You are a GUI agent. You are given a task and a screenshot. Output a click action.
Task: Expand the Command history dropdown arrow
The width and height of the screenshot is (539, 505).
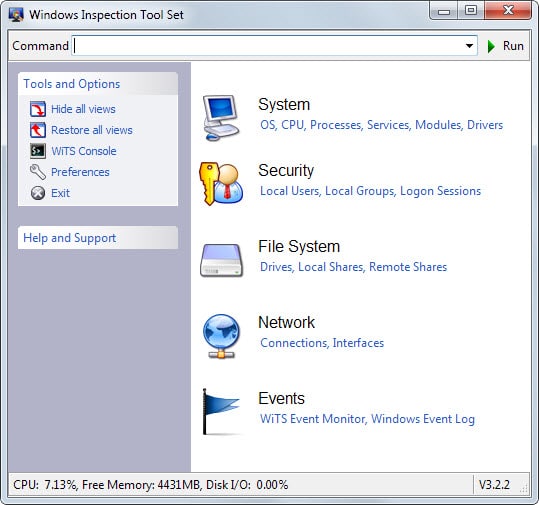coord(469,46)
